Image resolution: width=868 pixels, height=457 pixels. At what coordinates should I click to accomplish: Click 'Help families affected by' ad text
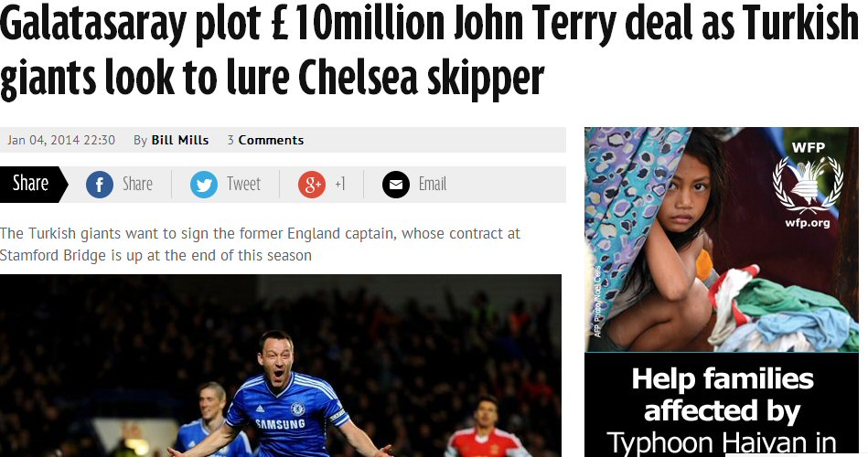coord(722,395)
